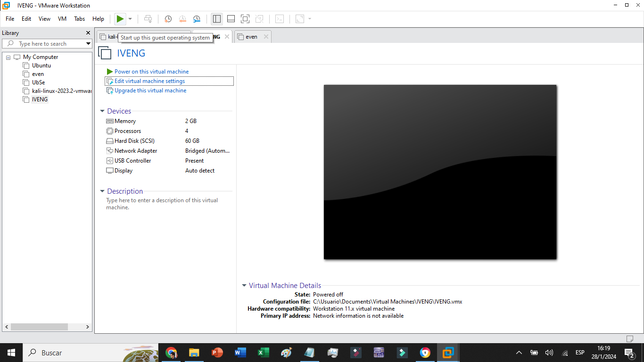Open the console view toolbar icon
Screen dimensions: 644x362
tap(280, 19)
